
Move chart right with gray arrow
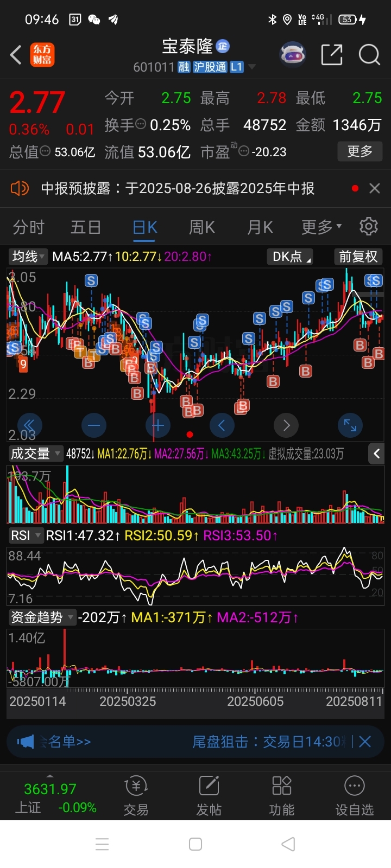(x=286, y=425)
